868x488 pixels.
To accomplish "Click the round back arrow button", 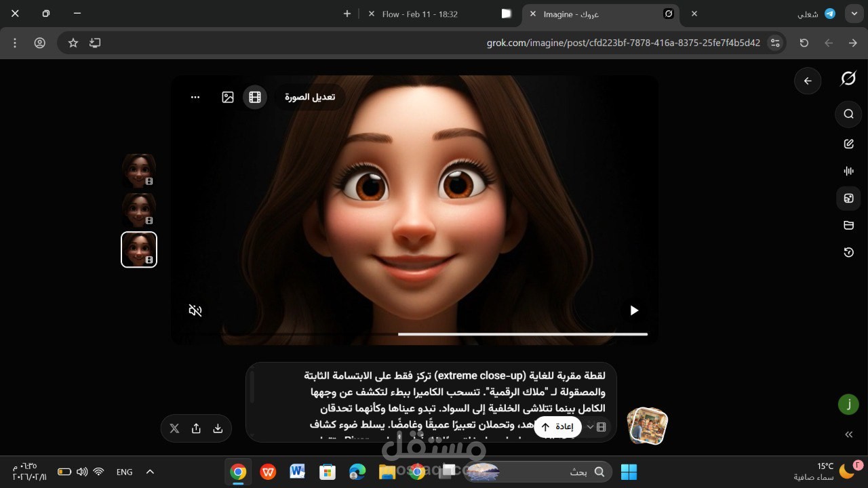I will click(808, 81).
